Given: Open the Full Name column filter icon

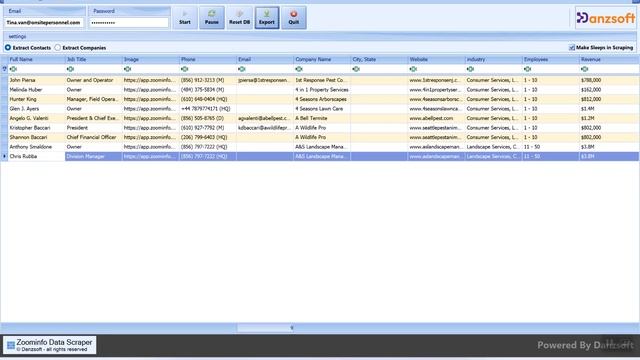Looking at the screenshot, I should click(x=13, y=69).
